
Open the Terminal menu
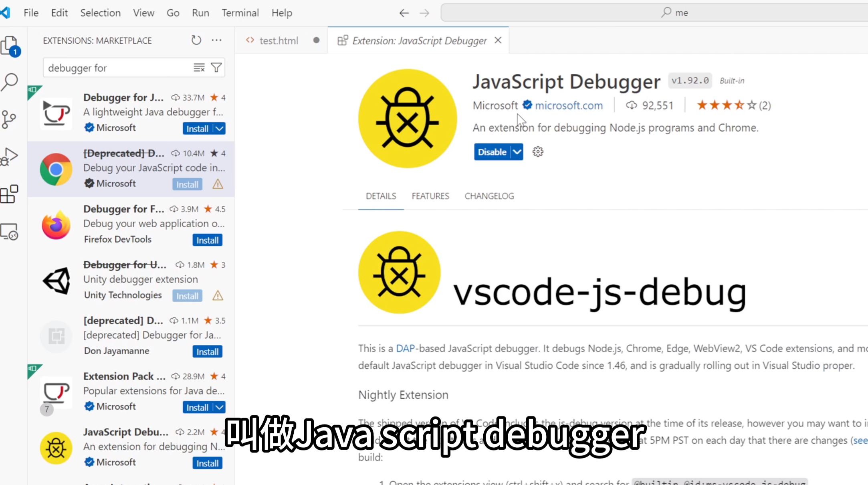[240, 13]
